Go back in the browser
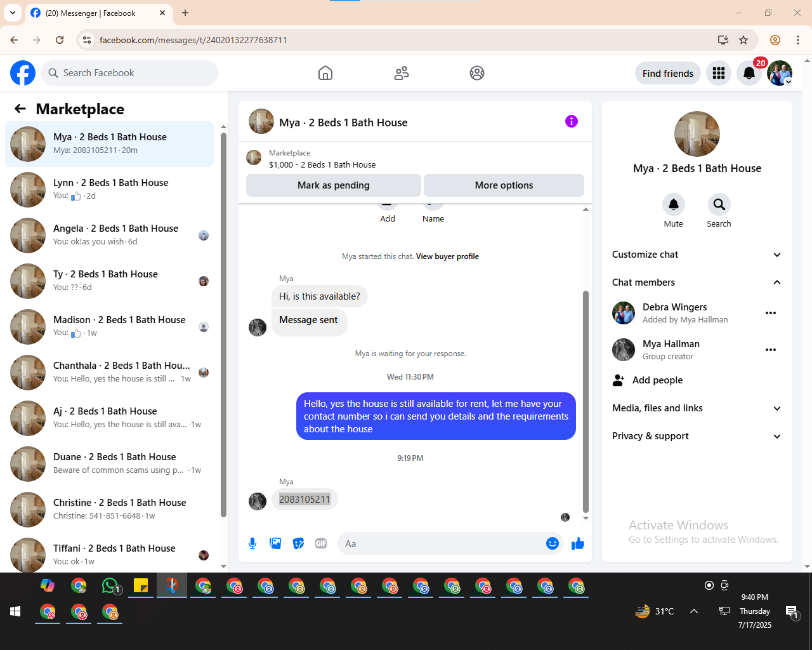 click(14, 40)
